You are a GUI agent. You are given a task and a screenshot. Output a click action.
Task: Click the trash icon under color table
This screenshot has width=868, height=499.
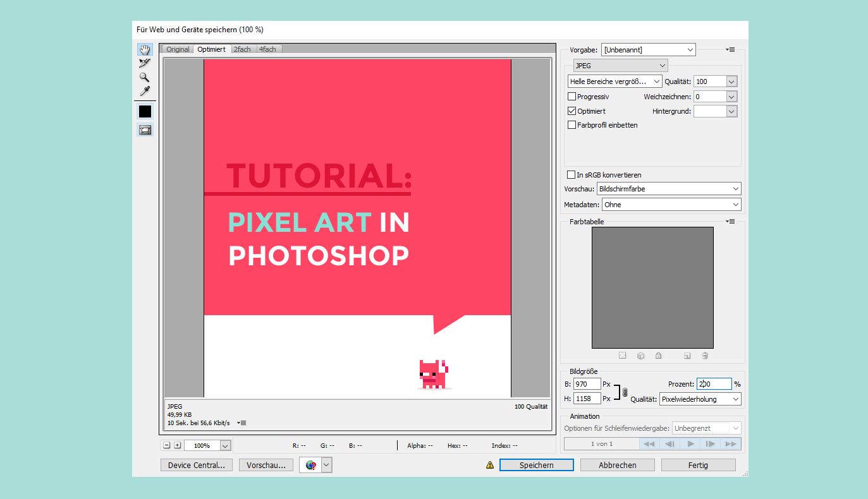(x=705, y=356)
